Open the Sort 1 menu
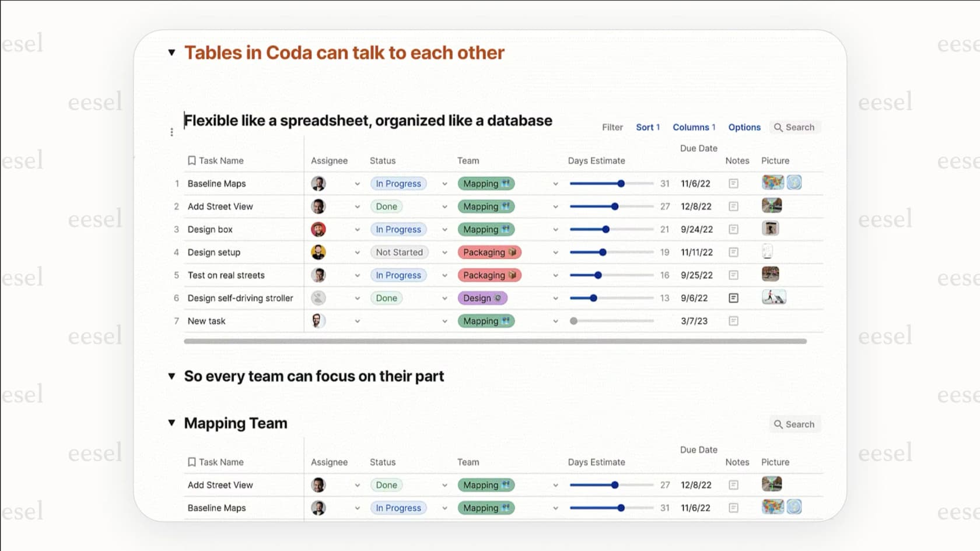This screenshot has width=980, height=551. 647,127
